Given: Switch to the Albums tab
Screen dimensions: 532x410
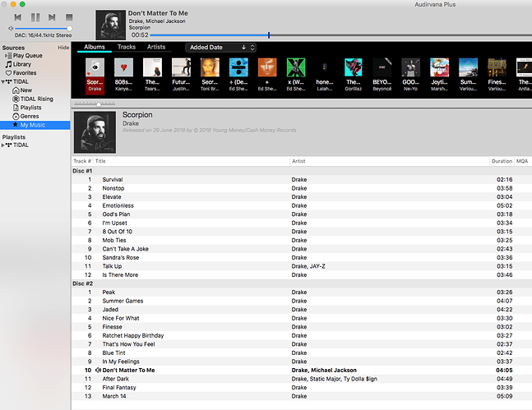Looking at the screenshot, I should click(95, 47).
